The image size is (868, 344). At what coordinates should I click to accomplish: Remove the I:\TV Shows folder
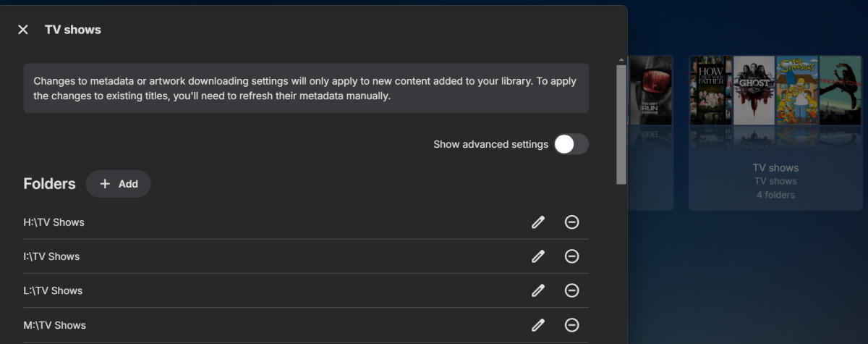pos(571,256)
